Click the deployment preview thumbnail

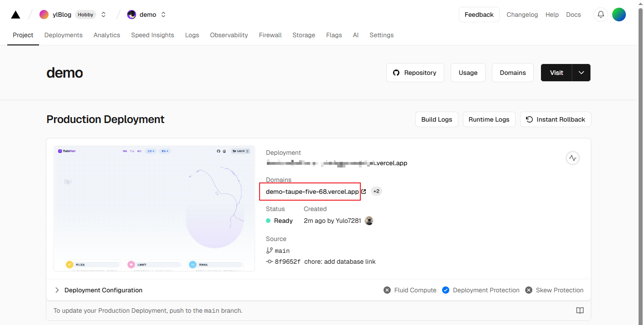154,209
